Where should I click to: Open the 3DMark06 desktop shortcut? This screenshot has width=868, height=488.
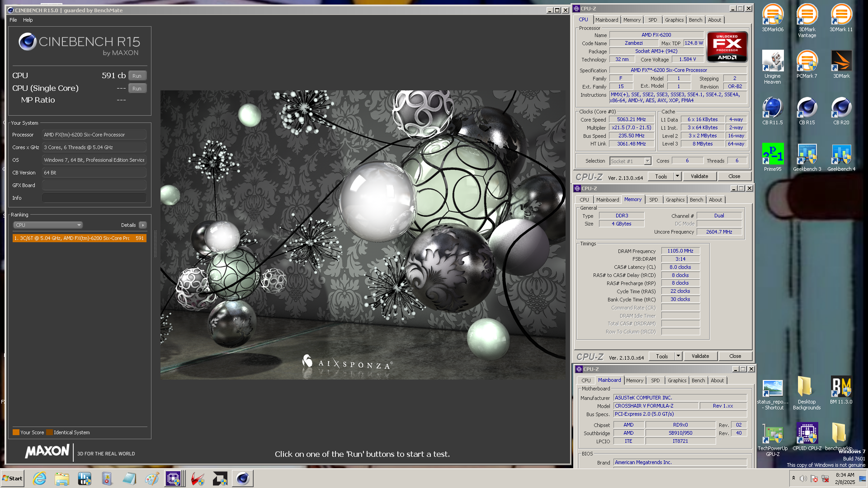(x=773, y=18)
